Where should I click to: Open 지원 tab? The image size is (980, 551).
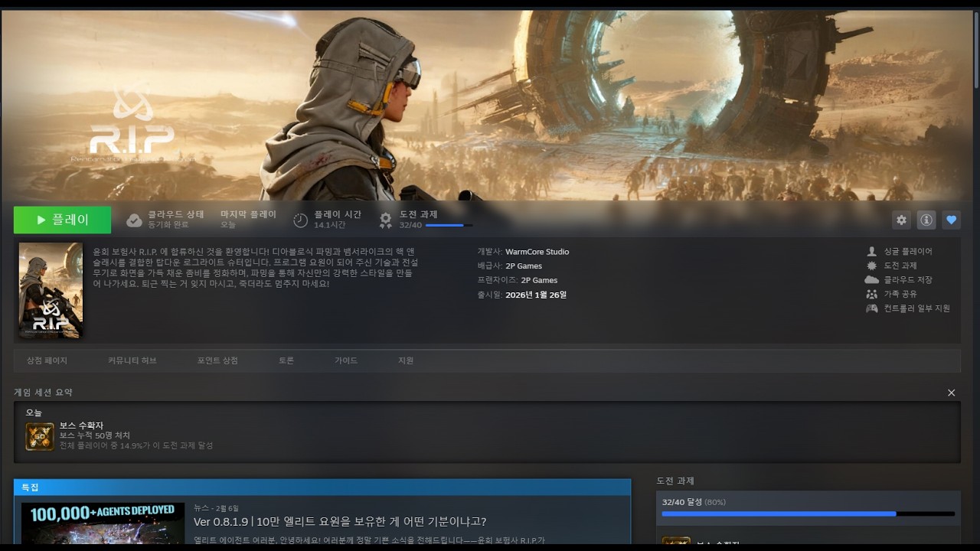click(x=406, y=360)
